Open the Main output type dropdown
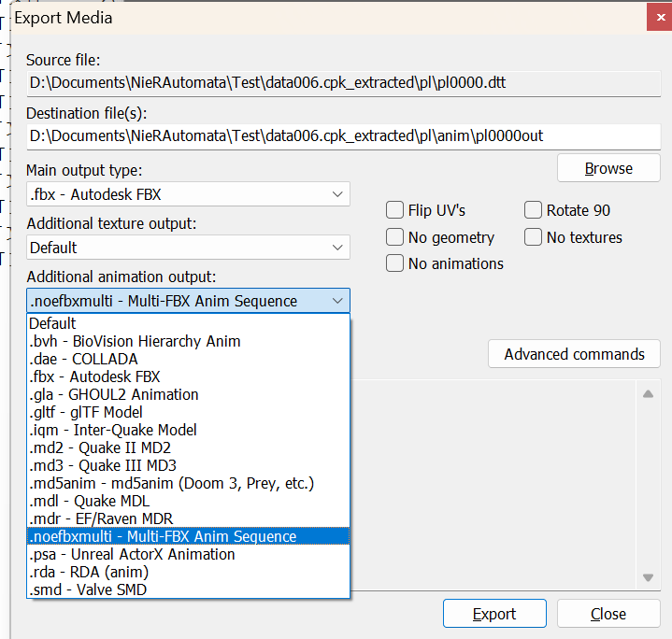 click(x=188, y=194)
